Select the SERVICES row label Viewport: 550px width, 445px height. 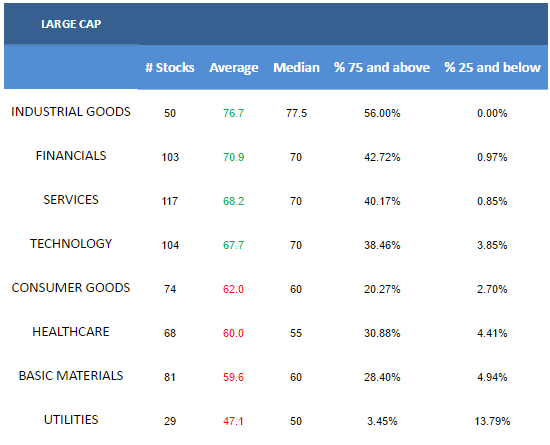[71, 200]
